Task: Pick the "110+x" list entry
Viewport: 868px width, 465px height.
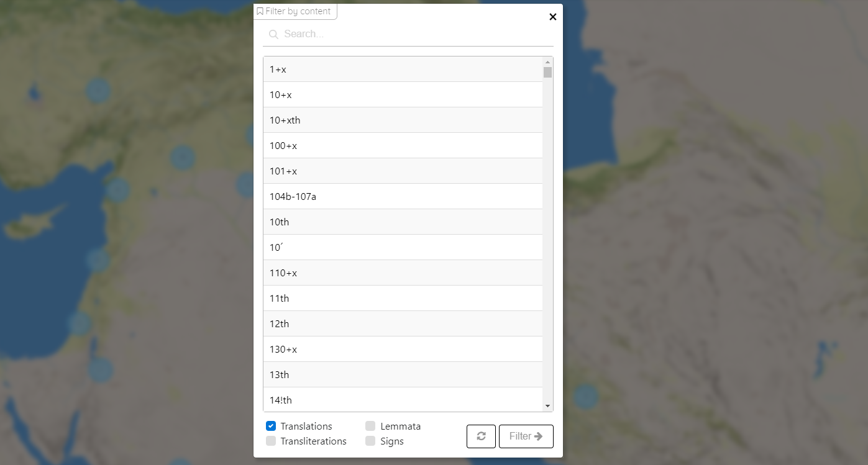Action: (x=403, y=273)
